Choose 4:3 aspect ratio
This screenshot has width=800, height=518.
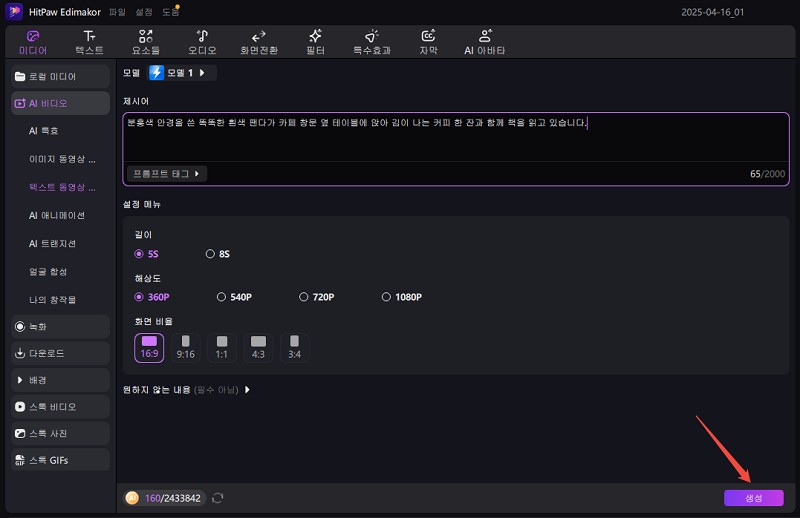click(x=258, y=348)
